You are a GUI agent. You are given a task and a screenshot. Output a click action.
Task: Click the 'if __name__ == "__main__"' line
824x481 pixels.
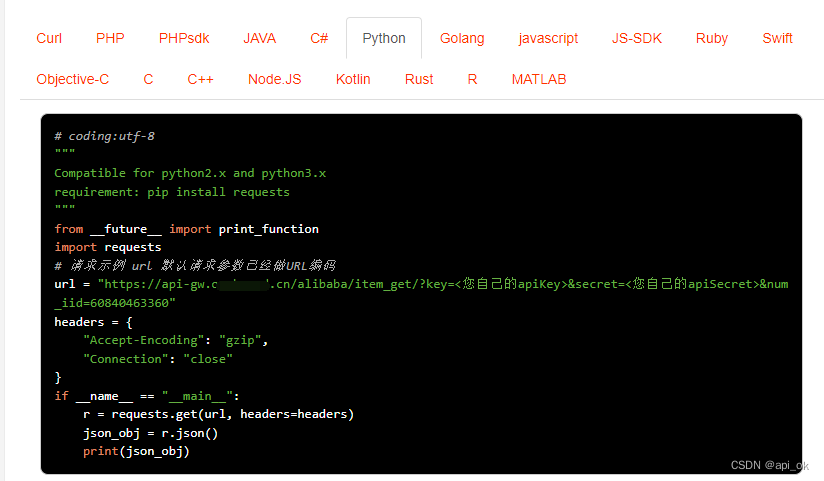click(x=147, y=396)
